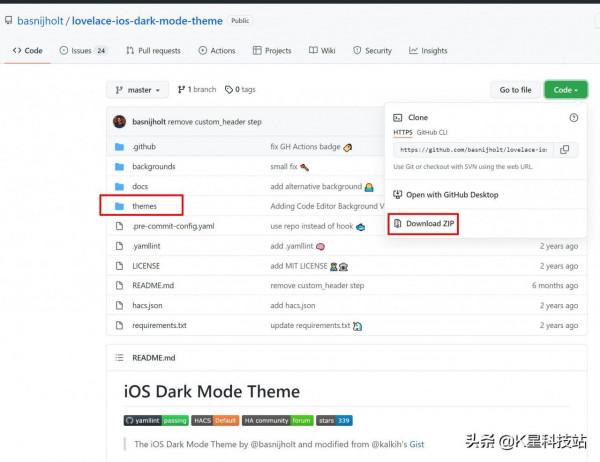The height and width of the screenshot is (462, 600).
Task: Click the clone URL text field
Action: click(x=472, y=150)
